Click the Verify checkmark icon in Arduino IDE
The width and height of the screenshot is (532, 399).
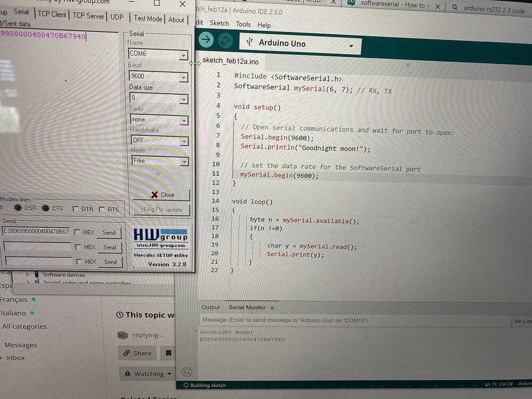[206, 39]
